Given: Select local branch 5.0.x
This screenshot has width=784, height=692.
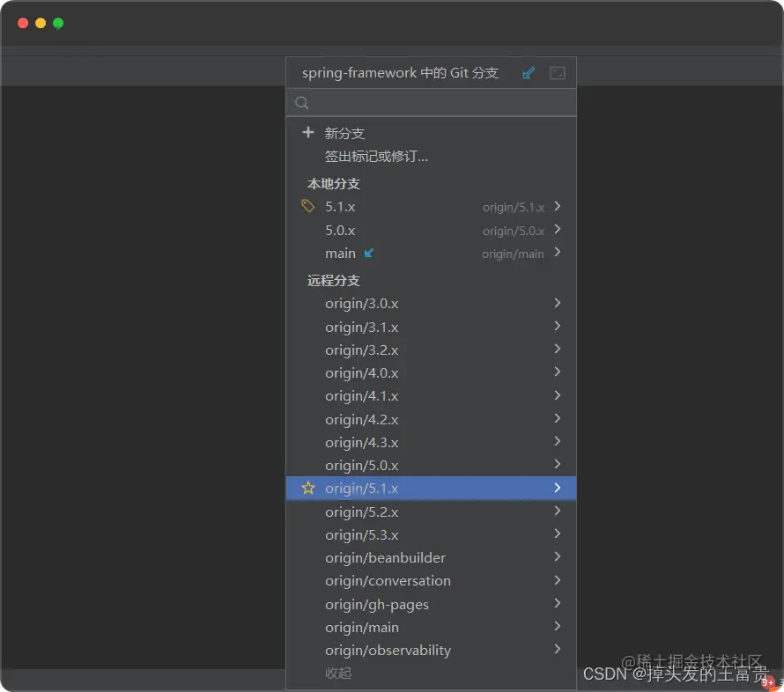Looking at the screenshot, I should (340, 231).
